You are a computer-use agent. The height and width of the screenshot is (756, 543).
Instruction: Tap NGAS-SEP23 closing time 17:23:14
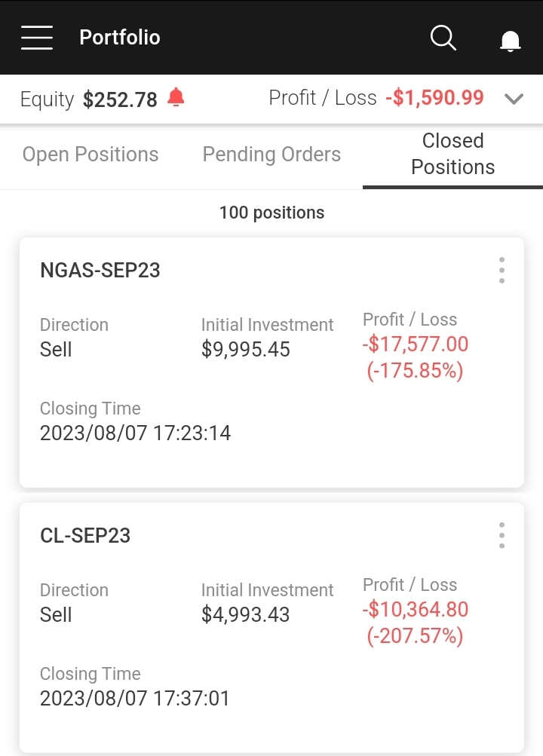(135, 433)
